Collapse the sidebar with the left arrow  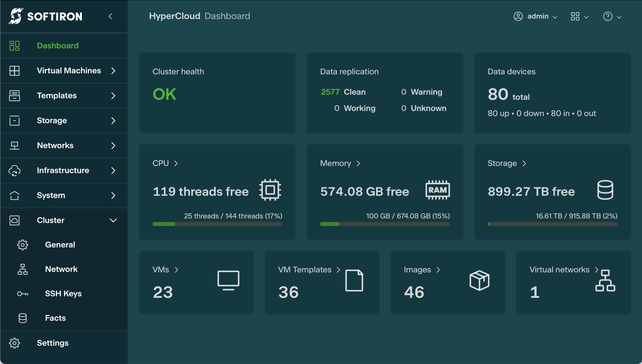(x=110, y=17)
